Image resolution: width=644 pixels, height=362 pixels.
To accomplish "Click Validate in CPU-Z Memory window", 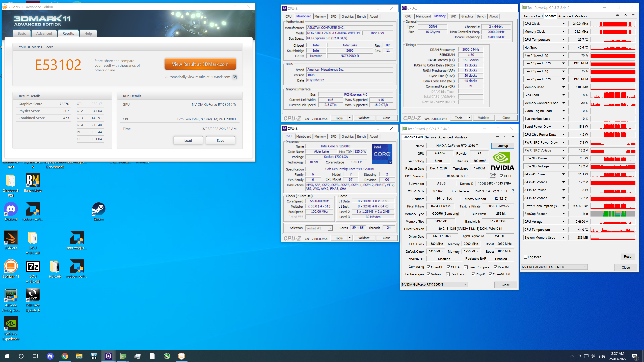I will coord(484,118).
